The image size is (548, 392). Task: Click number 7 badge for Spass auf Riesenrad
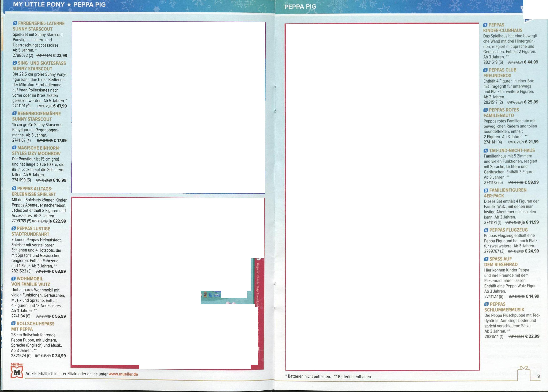pos(486,259)
